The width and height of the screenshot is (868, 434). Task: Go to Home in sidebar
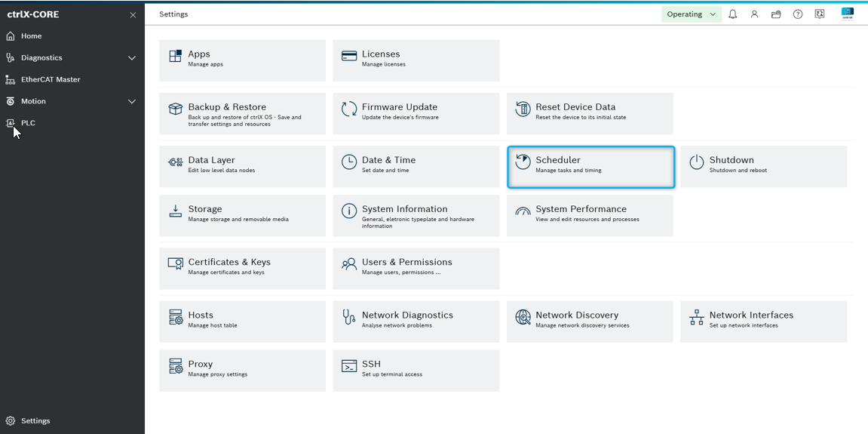point(31,36)
